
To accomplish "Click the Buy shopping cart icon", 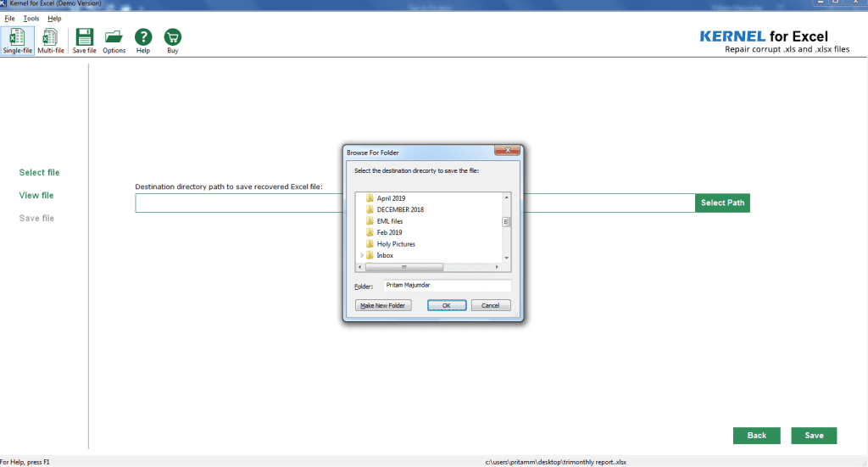I will click(173, 40).
